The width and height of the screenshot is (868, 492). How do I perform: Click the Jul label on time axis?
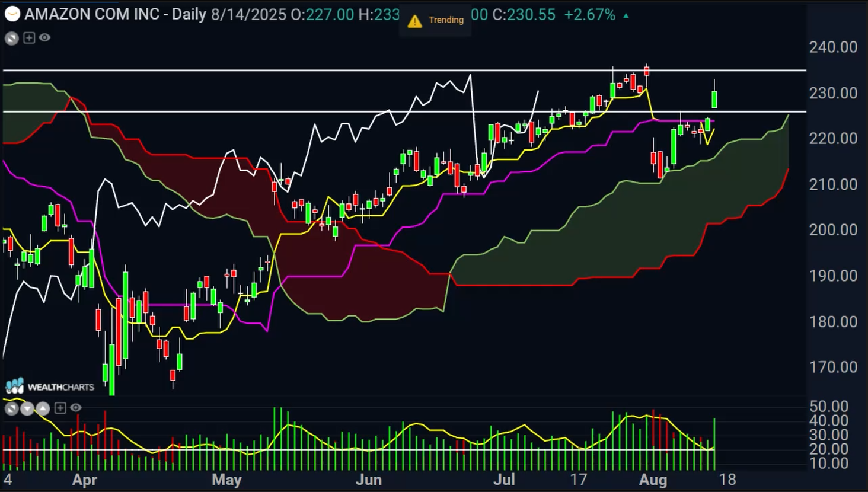(x=505, y=480)
